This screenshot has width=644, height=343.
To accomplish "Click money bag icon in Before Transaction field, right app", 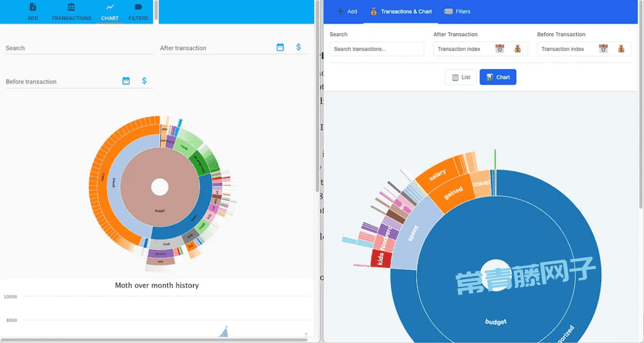I will pyautogui.click(x=621, y=49).
